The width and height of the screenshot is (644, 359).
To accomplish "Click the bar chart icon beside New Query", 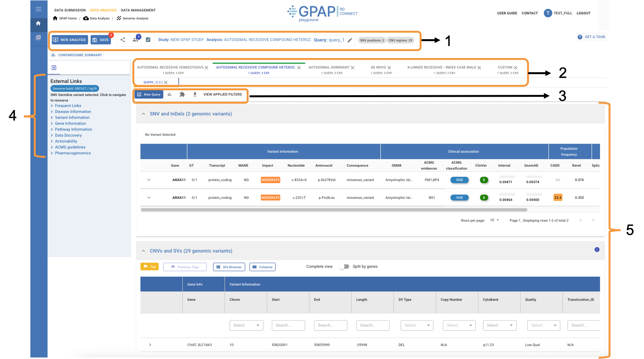I will (x=170, y=94).
